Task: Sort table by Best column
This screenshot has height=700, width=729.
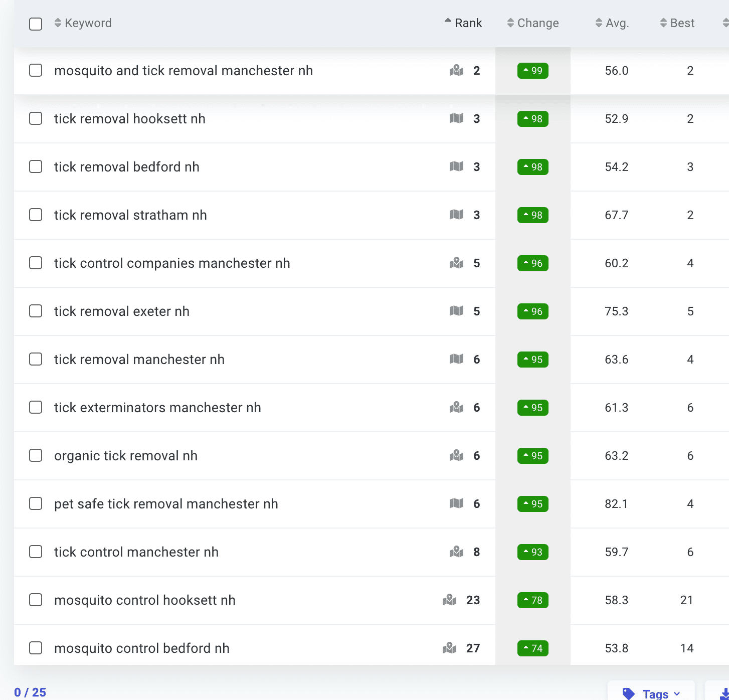Action: (677, 23)
